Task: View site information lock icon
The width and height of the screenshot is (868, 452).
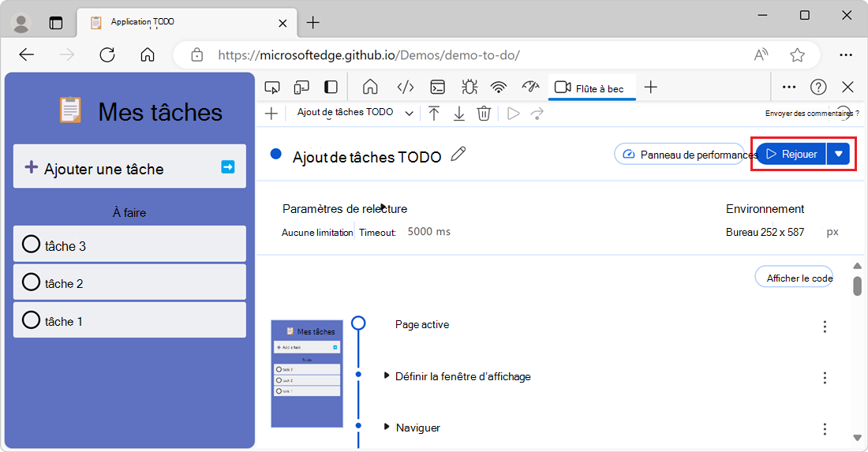Action: pos(197,54)
